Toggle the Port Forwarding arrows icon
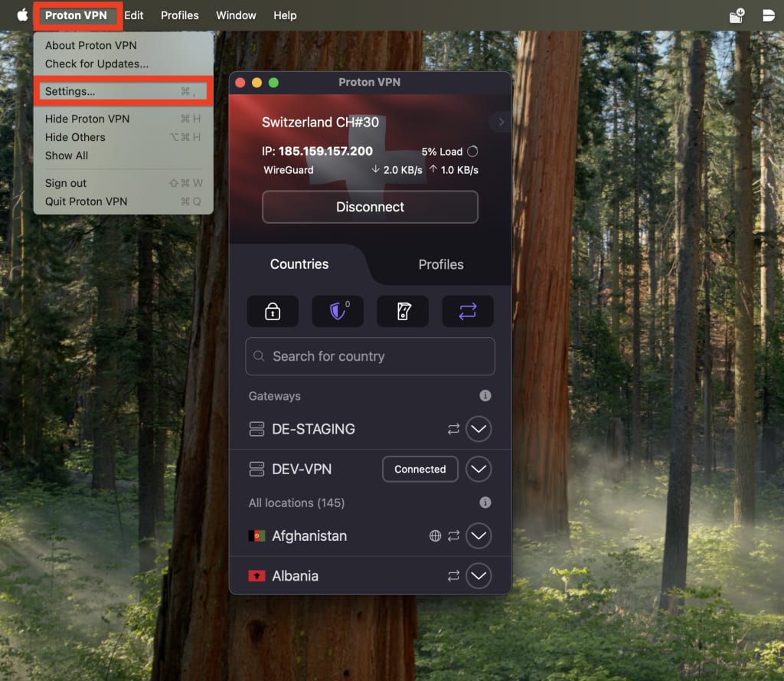Image resolution: width=784 pixels, height=681 pixels. tap(468, 311)
